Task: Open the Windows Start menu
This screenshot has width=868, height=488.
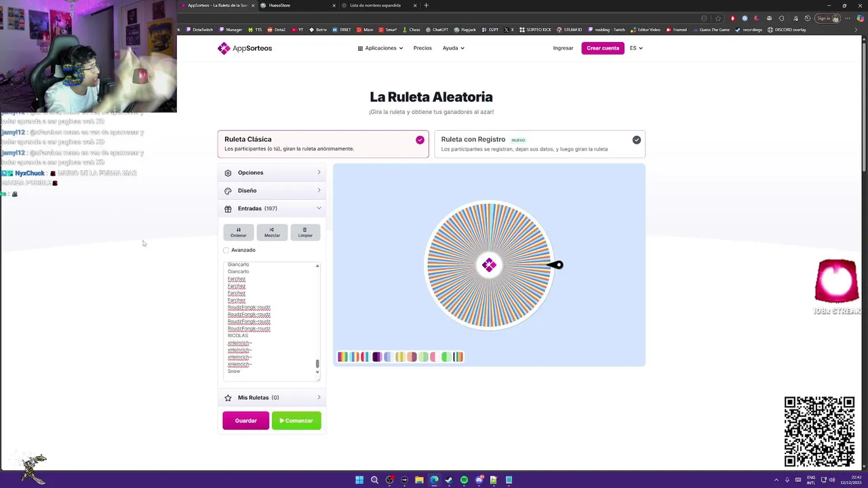Action: tap(359, 480)
